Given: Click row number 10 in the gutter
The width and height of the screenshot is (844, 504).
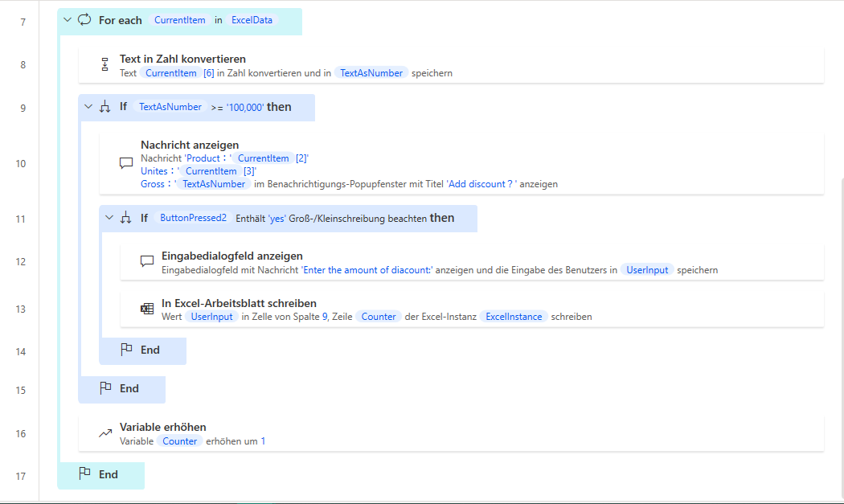Looking at the screenshot, I should [22, 164].
